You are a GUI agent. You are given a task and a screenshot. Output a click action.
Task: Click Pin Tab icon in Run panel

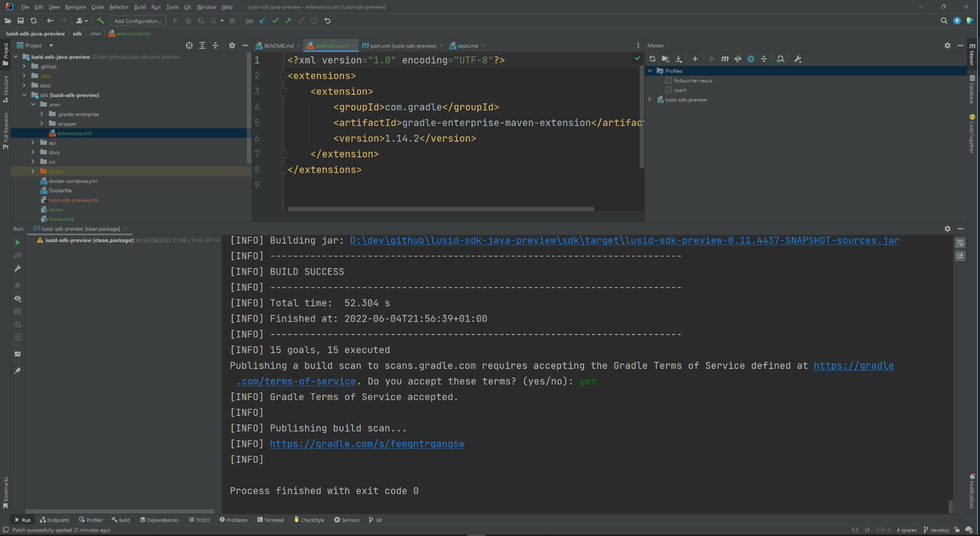tap(17, 371)
